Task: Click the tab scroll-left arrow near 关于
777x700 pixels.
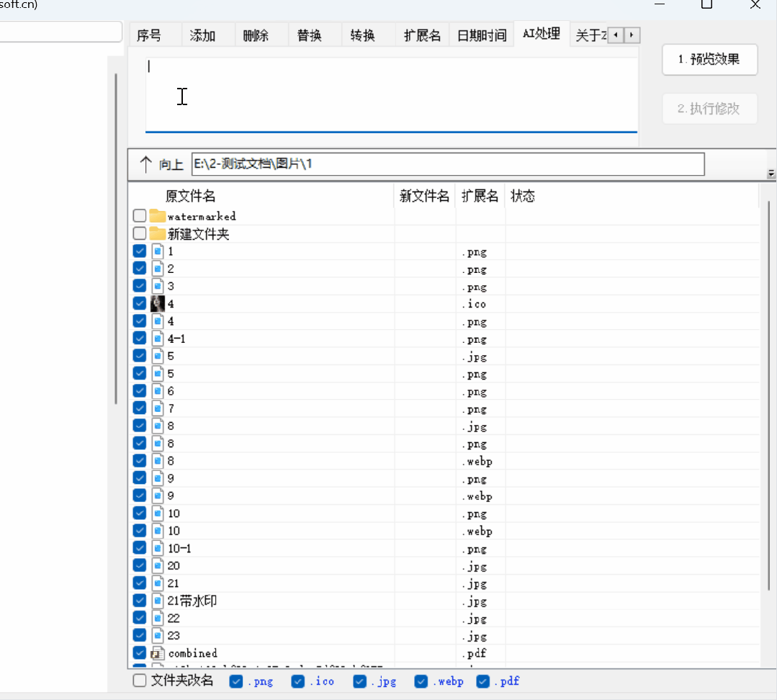Action: 616,35
